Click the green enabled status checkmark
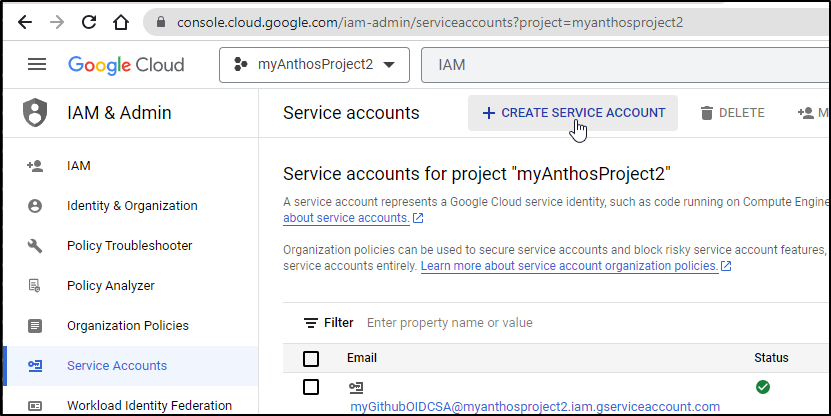The image size is (831, 416). 763,387
